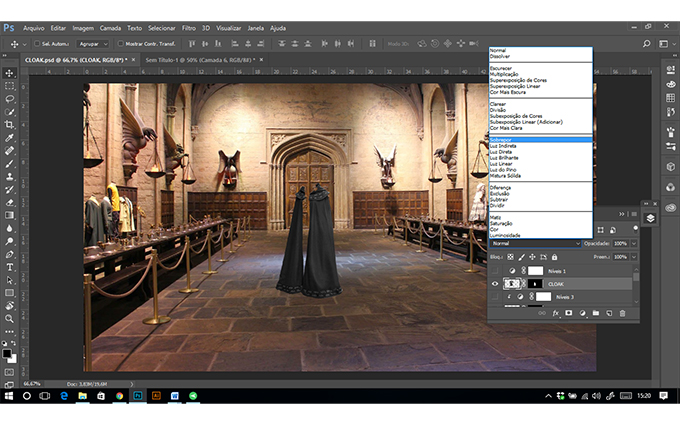Open the Layers panel flyout menu
The height and width of the screenshot is (425, 680).
[x=634, y=214]
